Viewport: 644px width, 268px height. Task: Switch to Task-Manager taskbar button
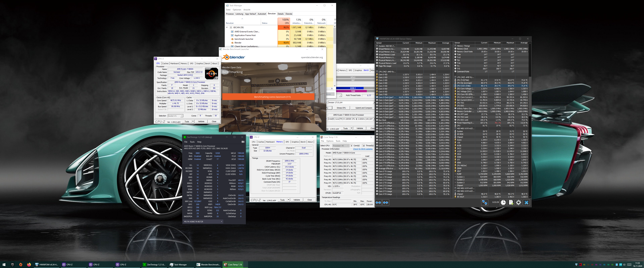pos(181,264)
